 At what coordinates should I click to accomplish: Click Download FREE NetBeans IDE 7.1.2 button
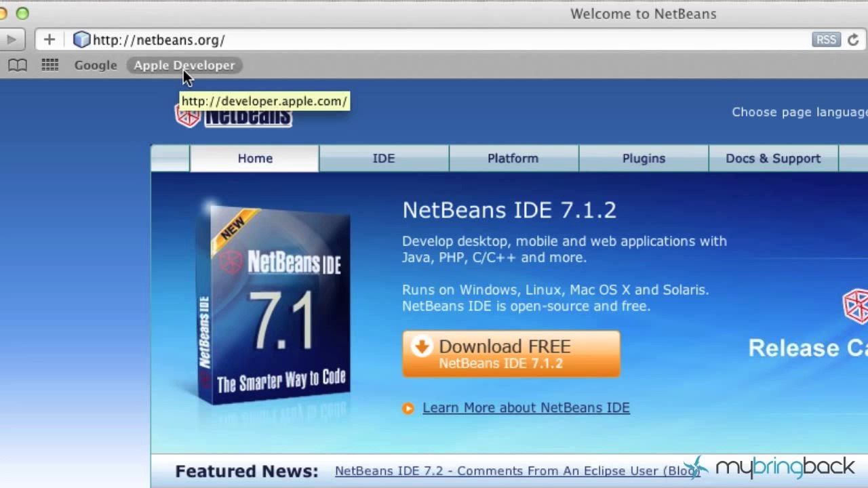pyautogui.click(x=511, y=354)
